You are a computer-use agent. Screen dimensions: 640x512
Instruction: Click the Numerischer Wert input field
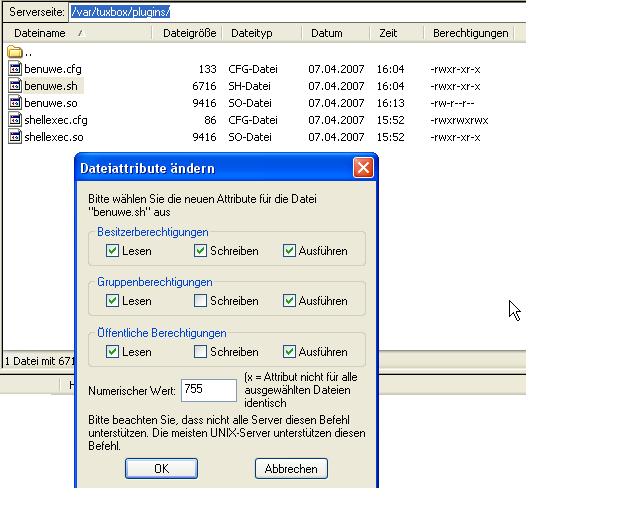click(208, 388)
